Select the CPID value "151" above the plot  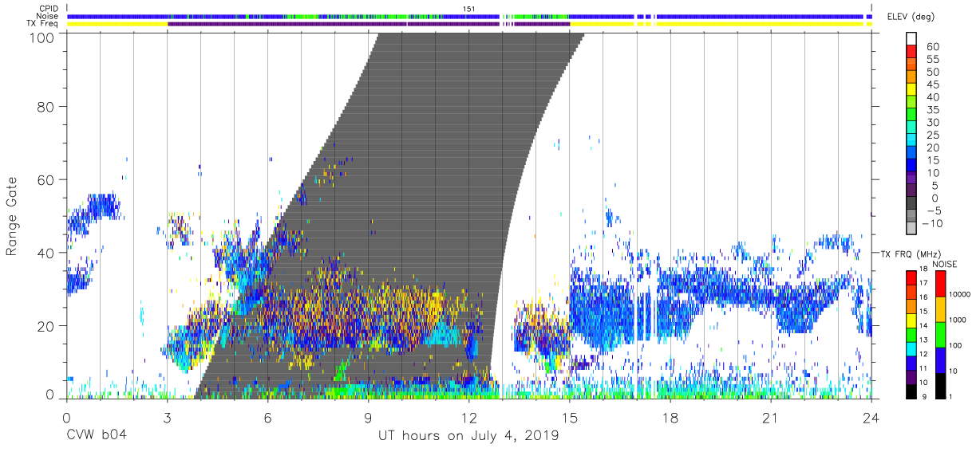[468, 8]
